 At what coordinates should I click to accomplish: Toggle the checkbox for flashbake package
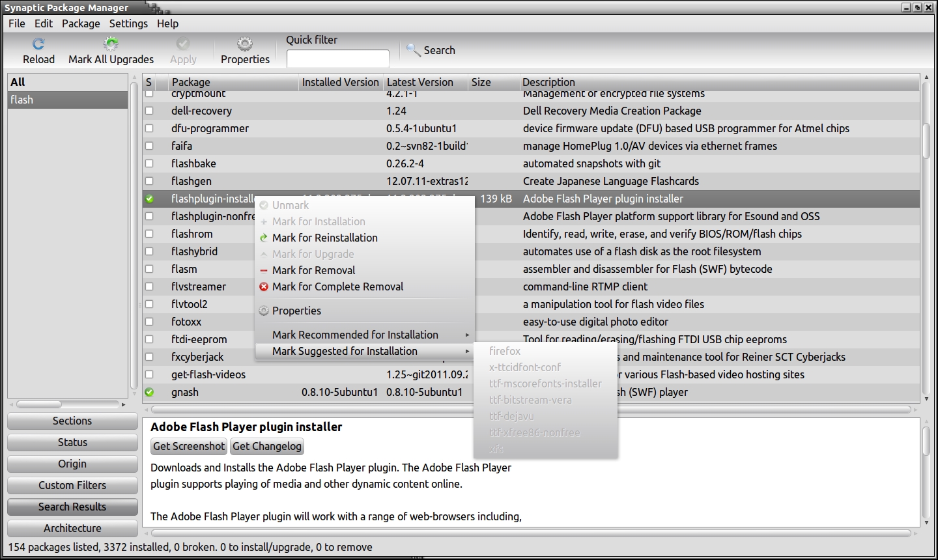click(149, 163)
